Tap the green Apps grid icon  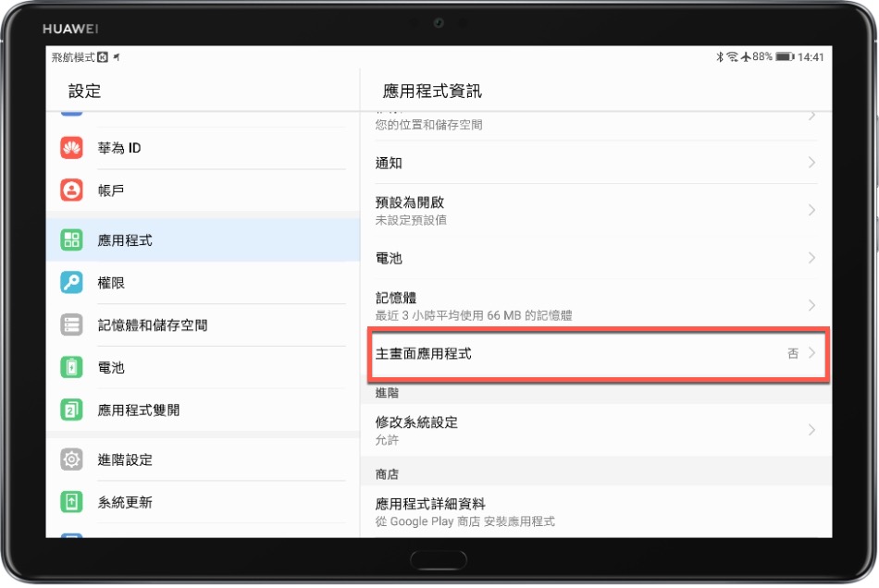point(71,240)
